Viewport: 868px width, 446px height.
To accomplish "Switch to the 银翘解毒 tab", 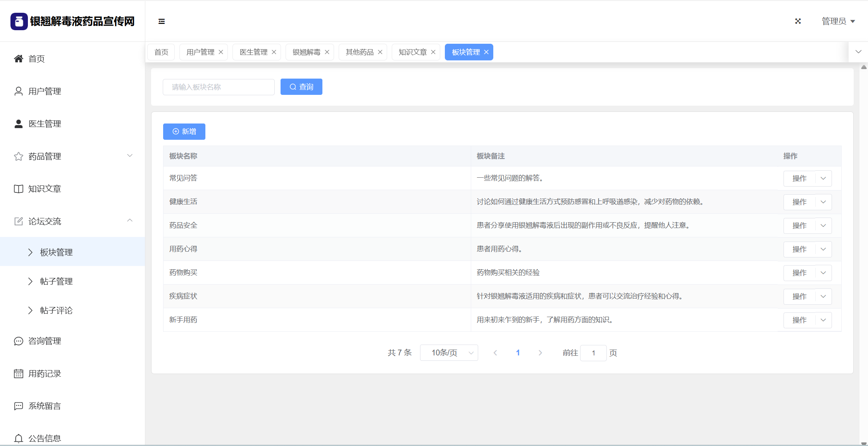I will point(307,52).
